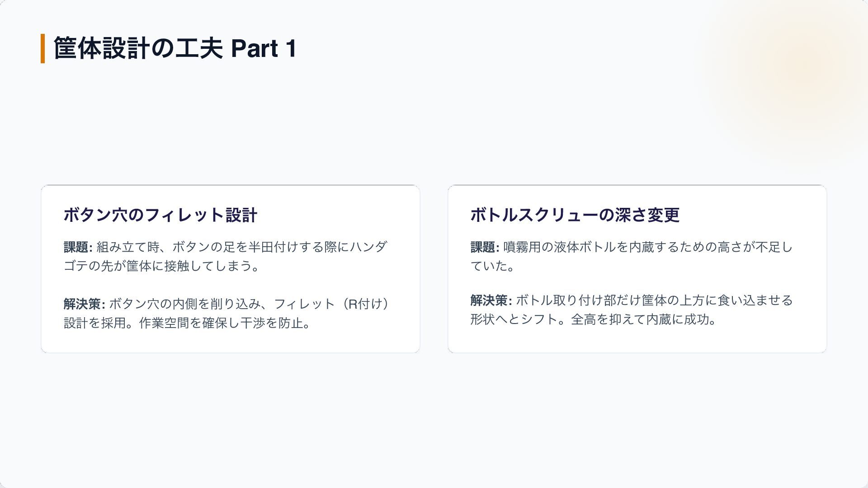Click the heading ボトルスクリューの深さ変更
Image resolution: width=868 pixels, height=488 pixels.
click(575, 215)
